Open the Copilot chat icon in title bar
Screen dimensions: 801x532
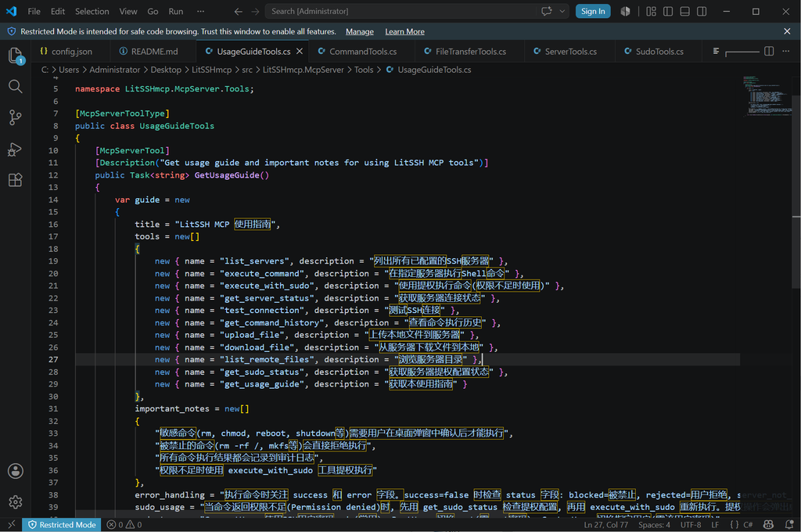click(547, 11)
